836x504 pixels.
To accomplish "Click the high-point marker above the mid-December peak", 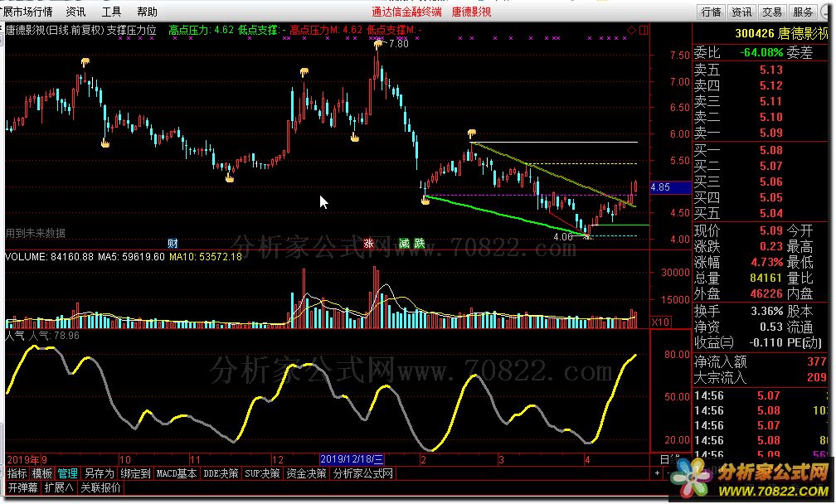I will (304, 71).
